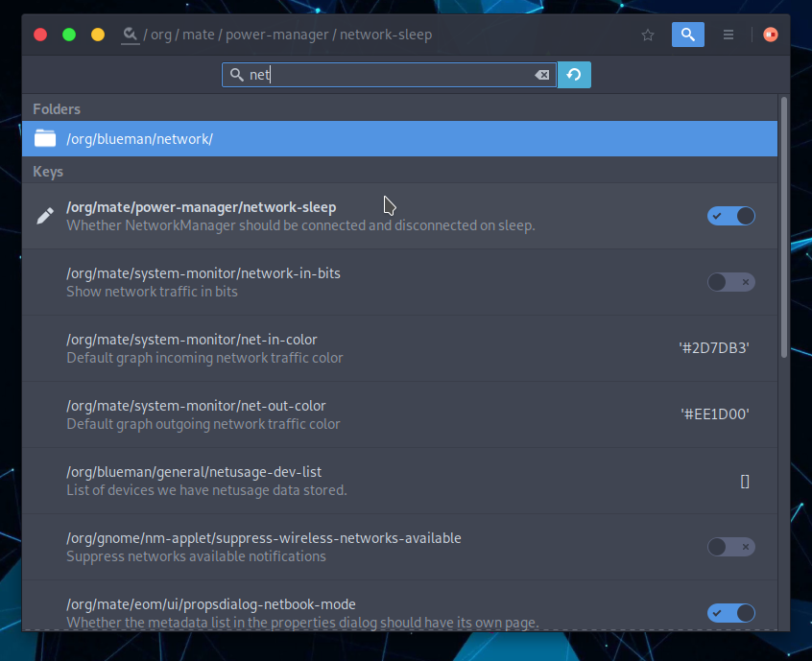Click the pencil icon beside network-sleep
This screenshot has height=661, width=812.
click(44, 216)
